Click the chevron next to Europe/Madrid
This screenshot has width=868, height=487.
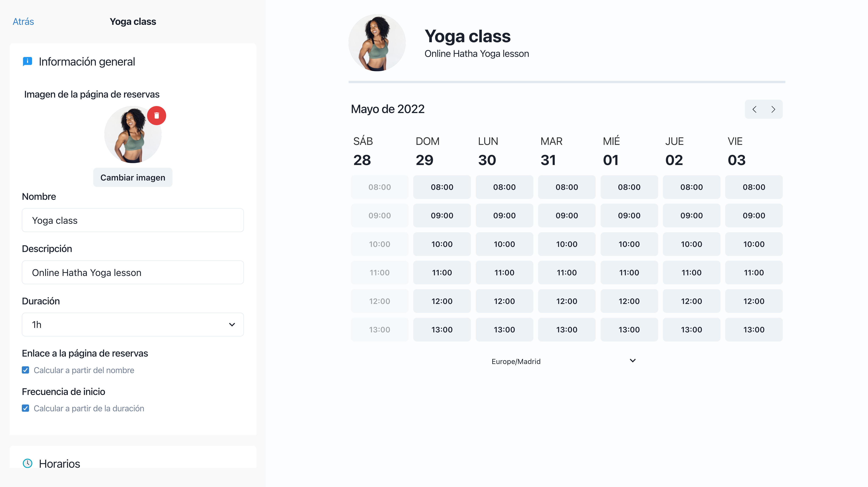coord(633,361)
